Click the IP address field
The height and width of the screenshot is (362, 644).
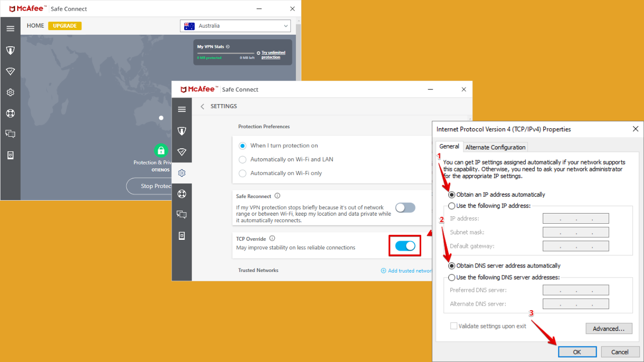pos(576,218)
